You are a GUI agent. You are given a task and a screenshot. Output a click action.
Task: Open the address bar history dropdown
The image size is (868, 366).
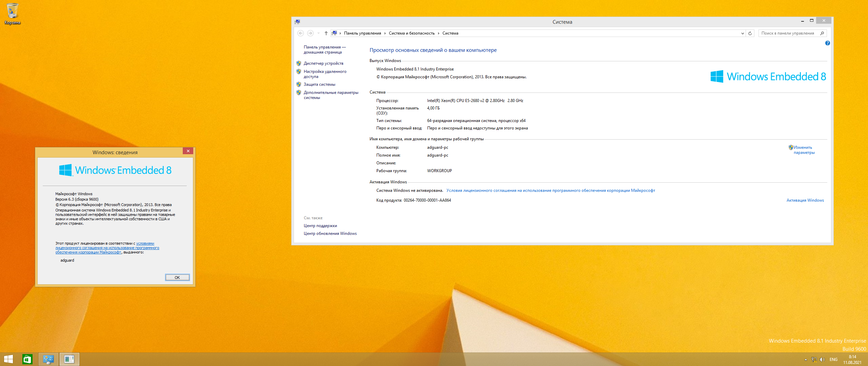click(743, 33)
